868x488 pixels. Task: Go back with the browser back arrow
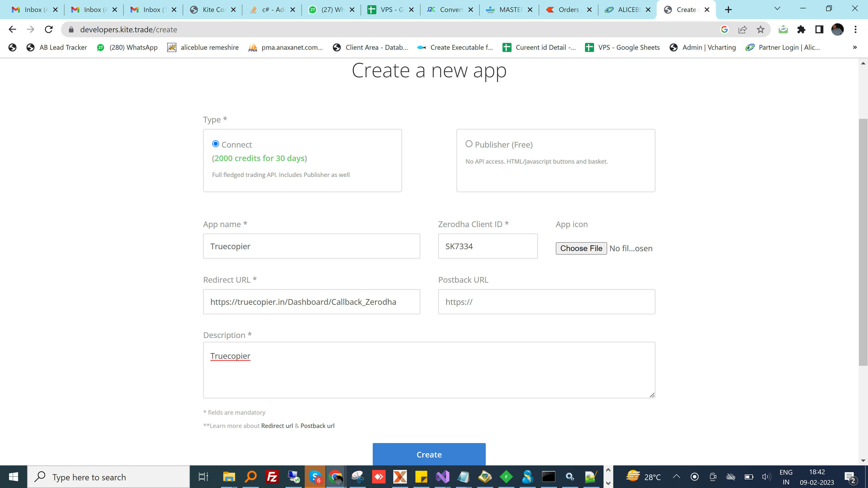12,30
